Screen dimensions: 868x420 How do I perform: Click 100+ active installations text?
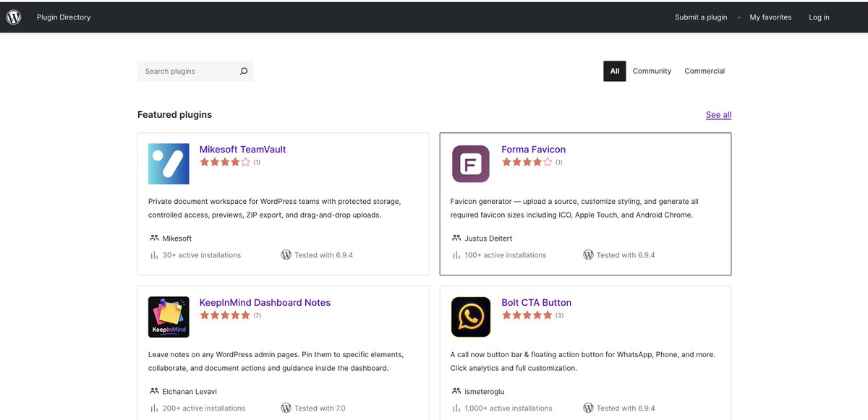[x=506, y=255]
